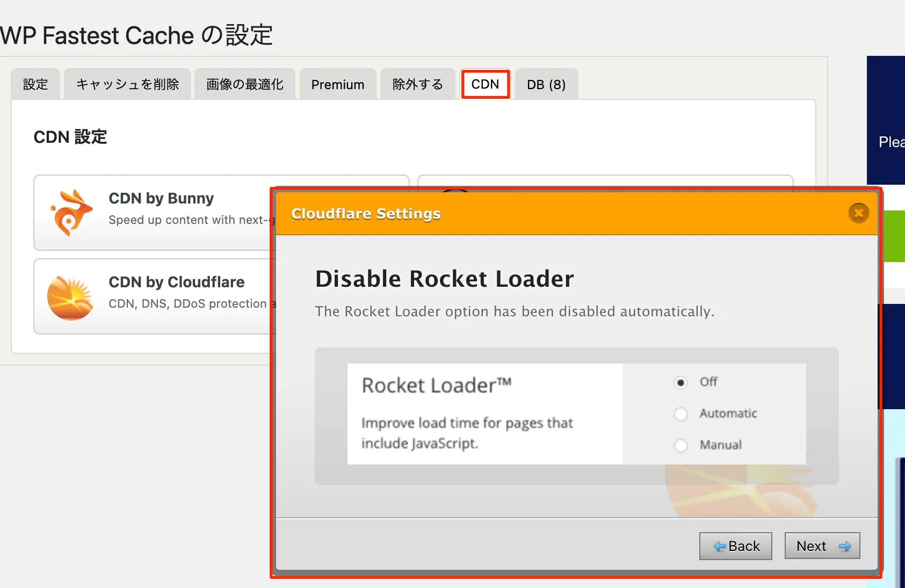Open the 画像の最適化 tab
This screenshot has width=905, height=588.
point(245,84)
